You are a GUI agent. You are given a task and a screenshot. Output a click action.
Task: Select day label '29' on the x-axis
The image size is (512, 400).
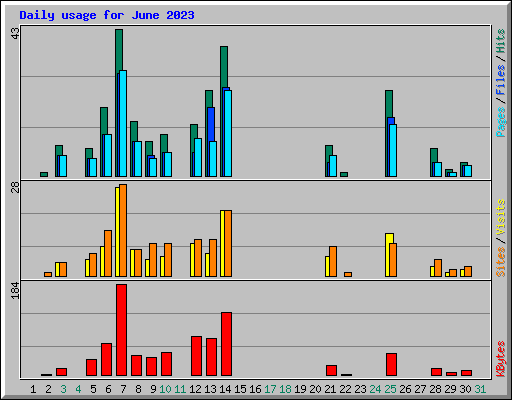coord(450,389)
